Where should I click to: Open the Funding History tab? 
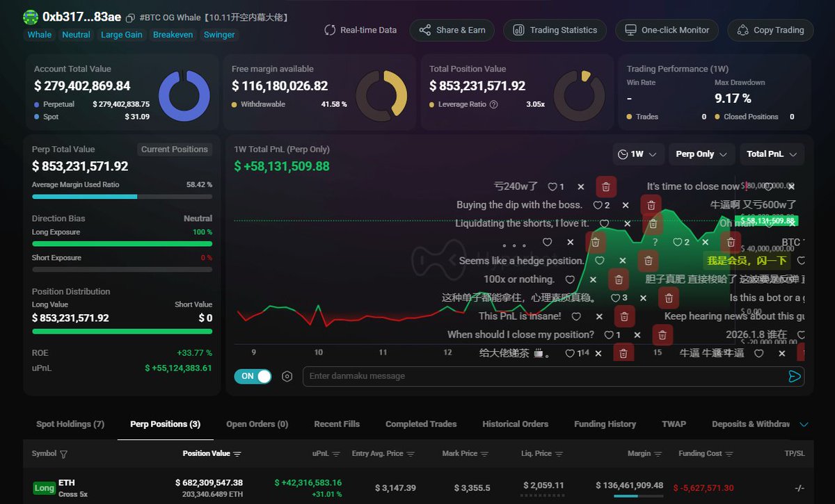tap(605, 424)
